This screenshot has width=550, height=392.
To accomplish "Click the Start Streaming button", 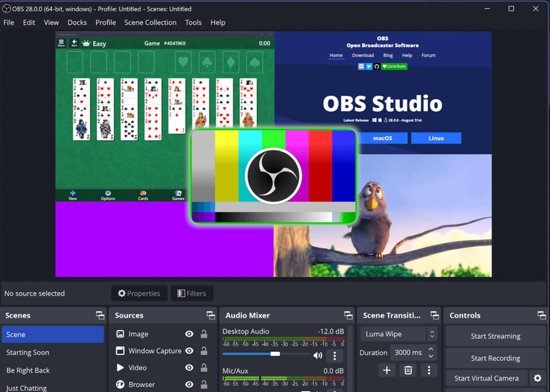I will (495, 336).
